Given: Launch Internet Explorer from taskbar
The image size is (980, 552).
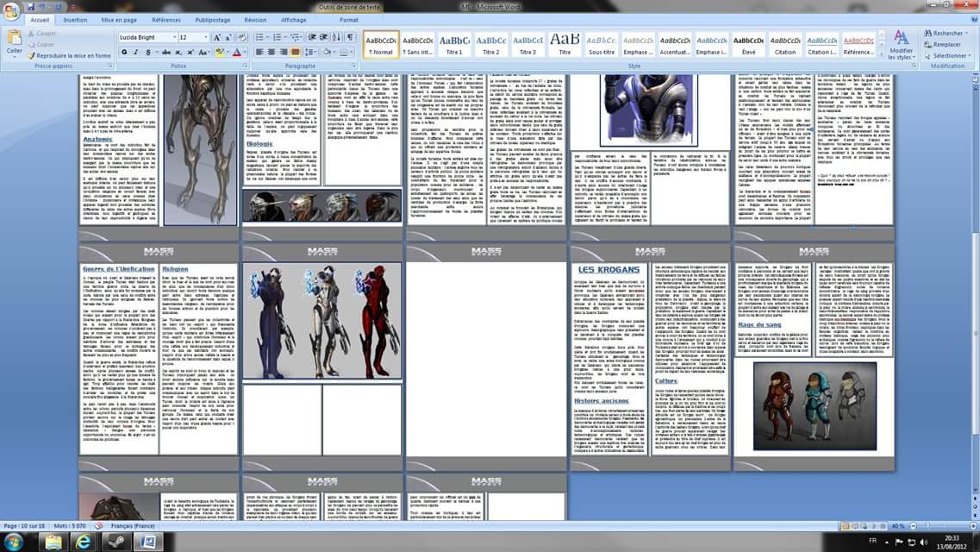Looking at the screenshot, I should click(x=83, y=542).
